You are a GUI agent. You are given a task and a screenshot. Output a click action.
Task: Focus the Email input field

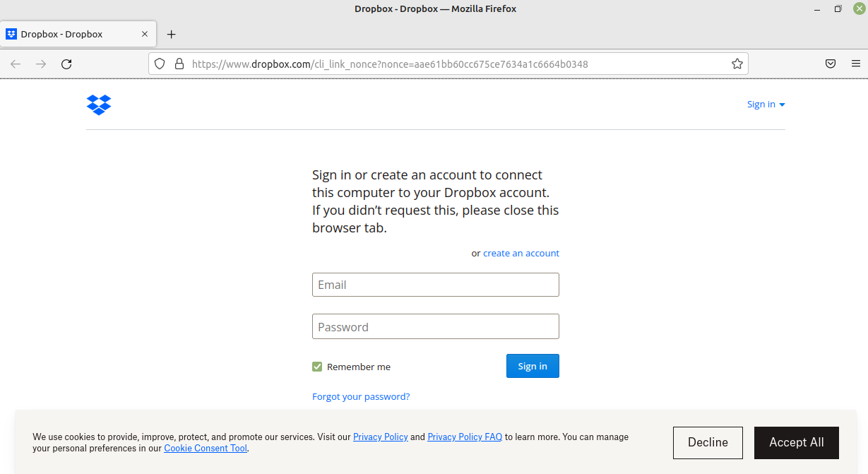pos(436,285)
